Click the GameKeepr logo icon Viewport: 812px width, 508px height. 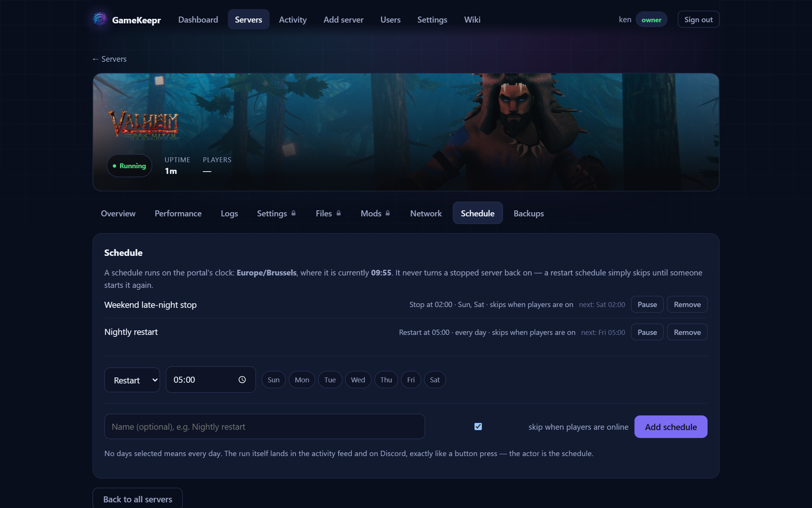100,19
